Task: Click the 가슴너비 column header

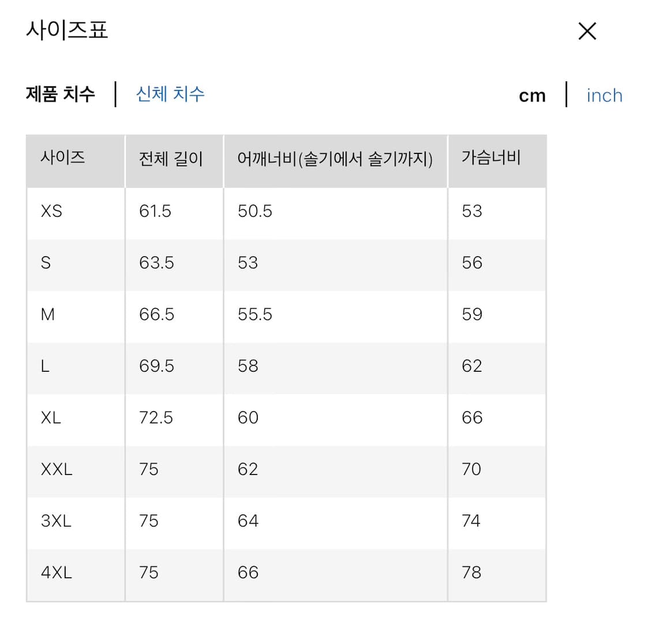Action: coord(490,160)
